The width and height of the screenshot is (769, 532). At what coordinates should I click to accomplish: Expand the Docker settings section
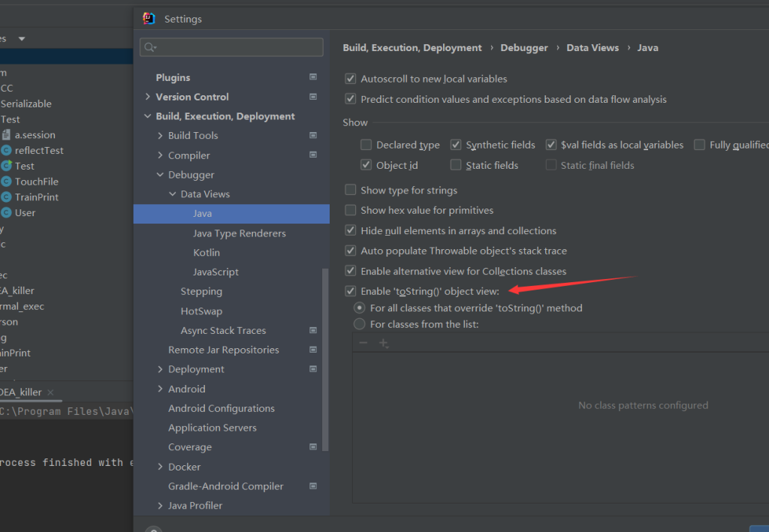click(160, 467)
